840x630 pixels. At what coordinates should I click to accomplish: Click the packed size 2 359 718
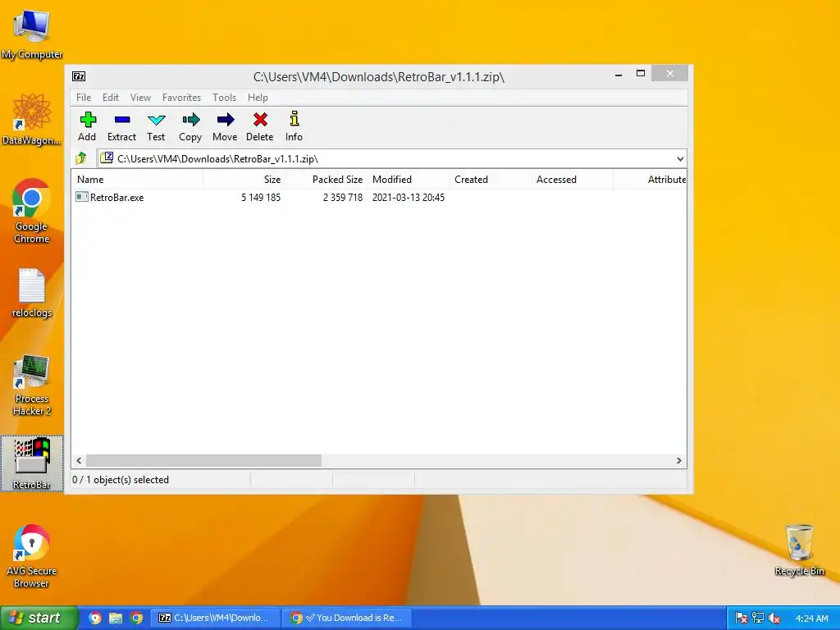click(343, 197)
